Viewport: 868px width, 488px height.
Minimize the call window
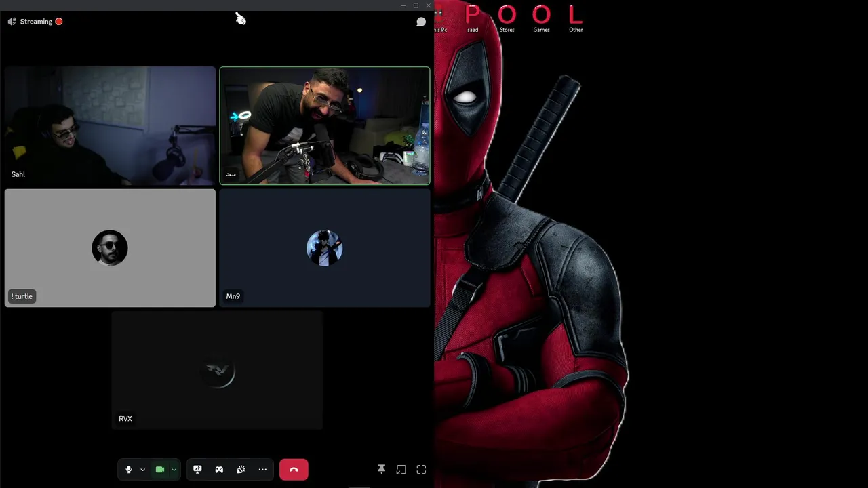pyautogui.click(x=403, y=5)
